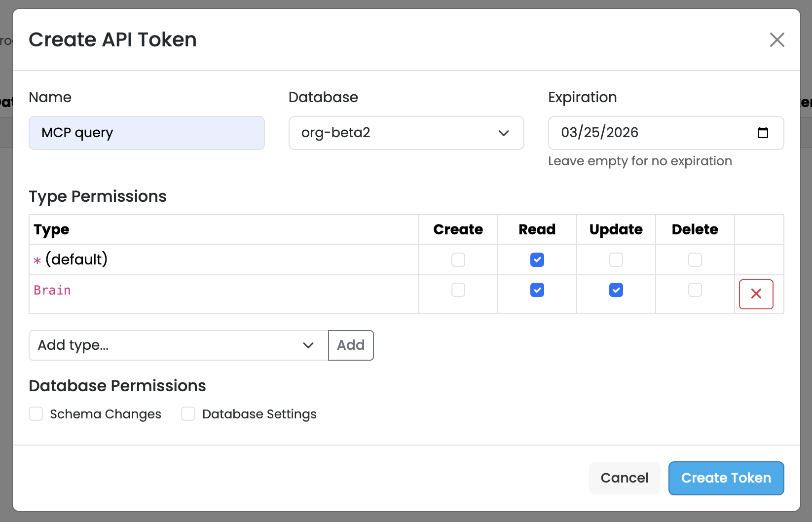Click the Create Token button
Screen dimensions: 812x522
726,478
